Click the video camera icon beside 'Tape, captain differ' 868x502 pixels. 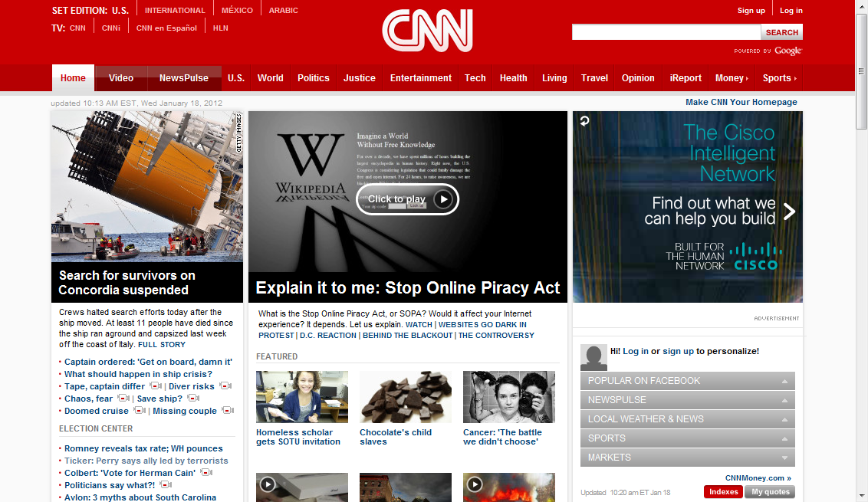156,386
